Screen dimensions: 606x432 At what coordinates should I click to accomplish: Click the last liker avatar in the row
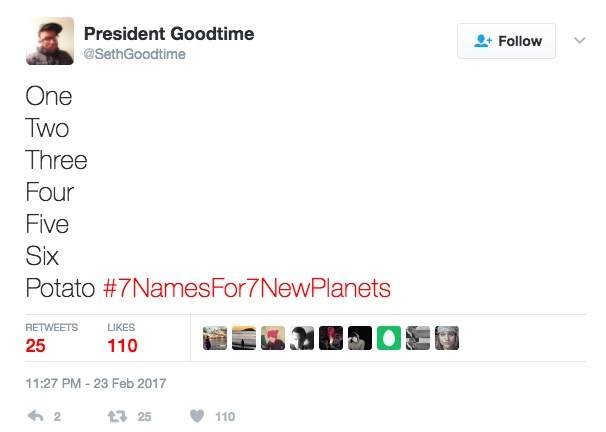pyautogui.click(x=447, y=338)
